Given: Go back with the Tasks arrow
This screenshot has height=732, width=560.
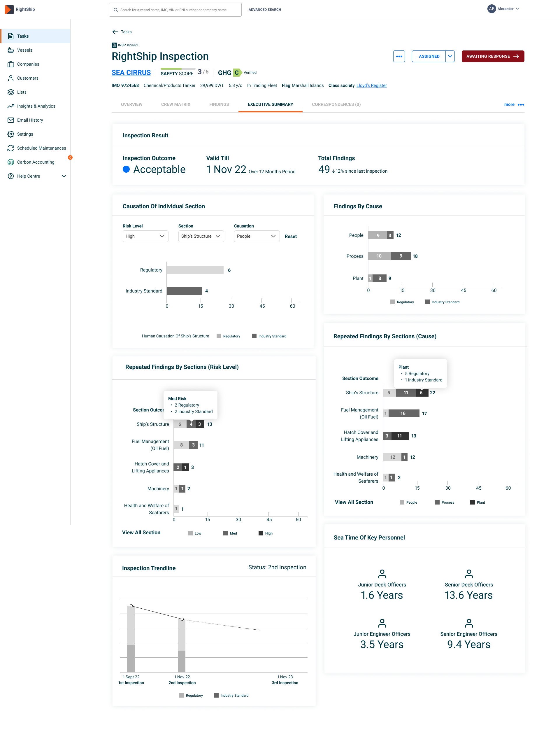Looking at the screenshot, I should point(115,32).
